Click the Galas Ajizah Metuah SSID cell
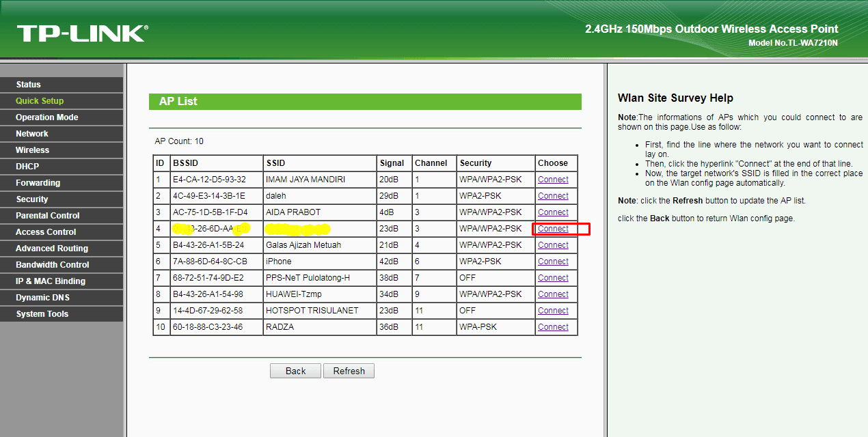The image size is (868, 437). point(320,245)
